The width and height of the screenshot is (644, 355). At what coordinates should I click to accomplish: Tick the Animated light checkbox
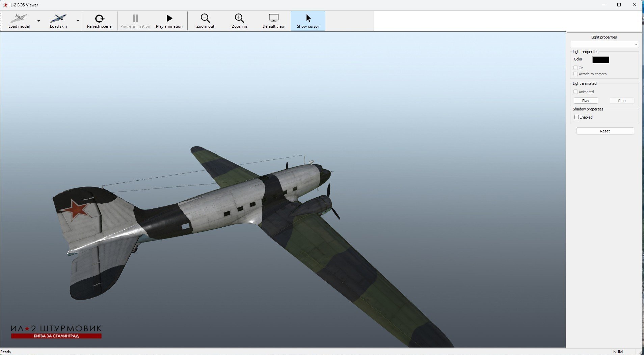[576, 92]
